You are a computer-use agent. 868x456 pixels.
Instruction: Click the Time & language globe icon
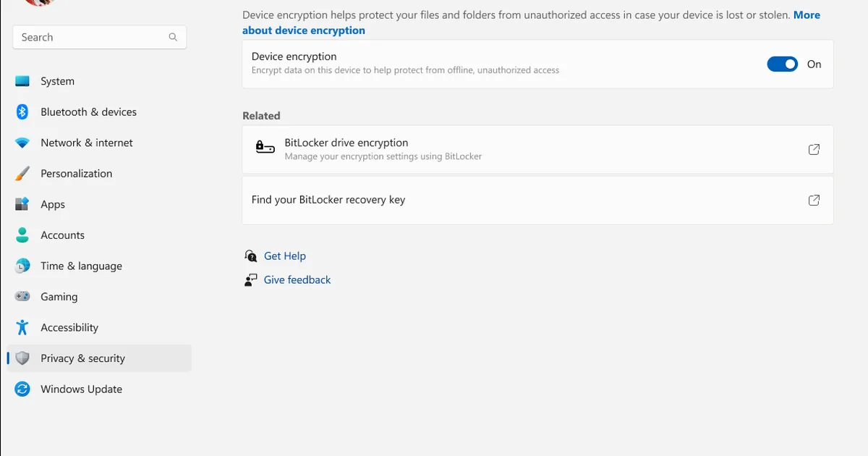tap(22, 266)
